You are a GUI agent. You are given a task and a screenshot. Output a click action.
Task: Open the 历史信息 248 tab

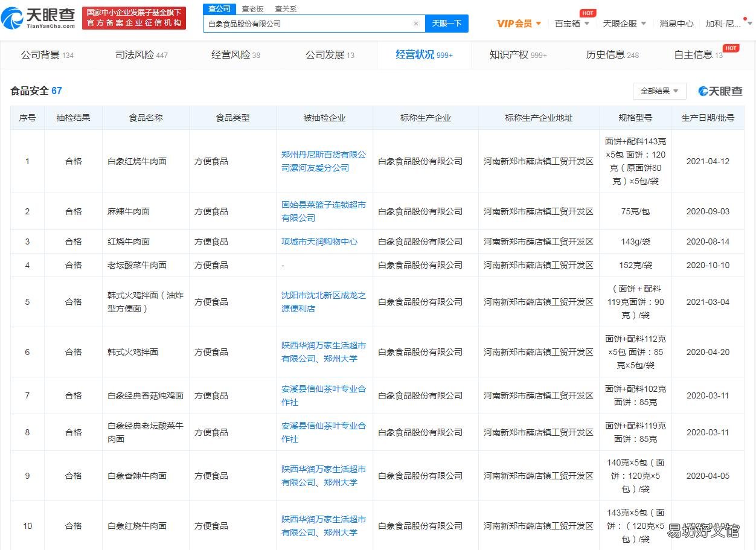point(612,55)
